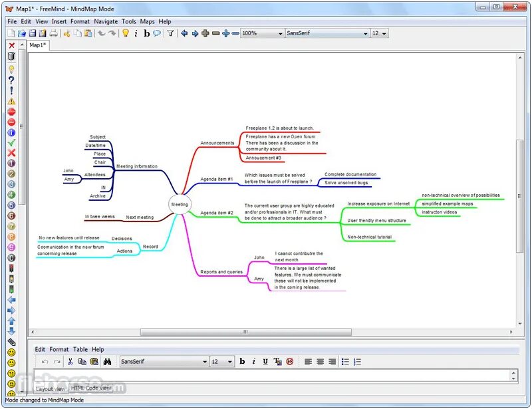
Task: Add the priority 1 icon
Action: coord(11,163)
